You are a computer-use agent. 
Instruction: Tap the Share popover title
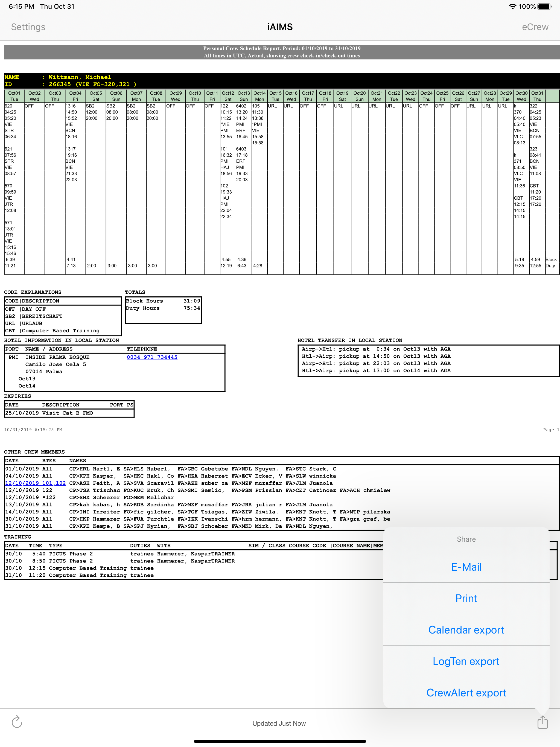pyautogui.click(x=466, y=539)
